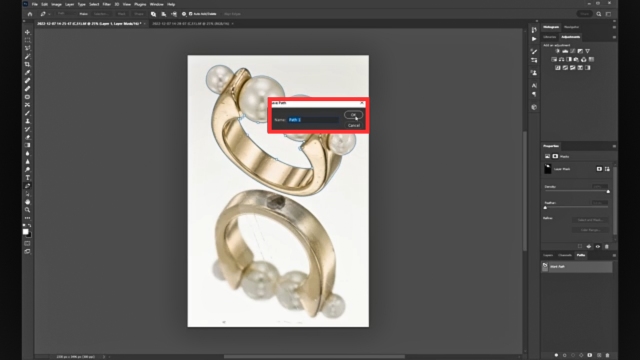Select the Magic Wand tool
This screenshot has width=640, height=360.
coord(27,56)
